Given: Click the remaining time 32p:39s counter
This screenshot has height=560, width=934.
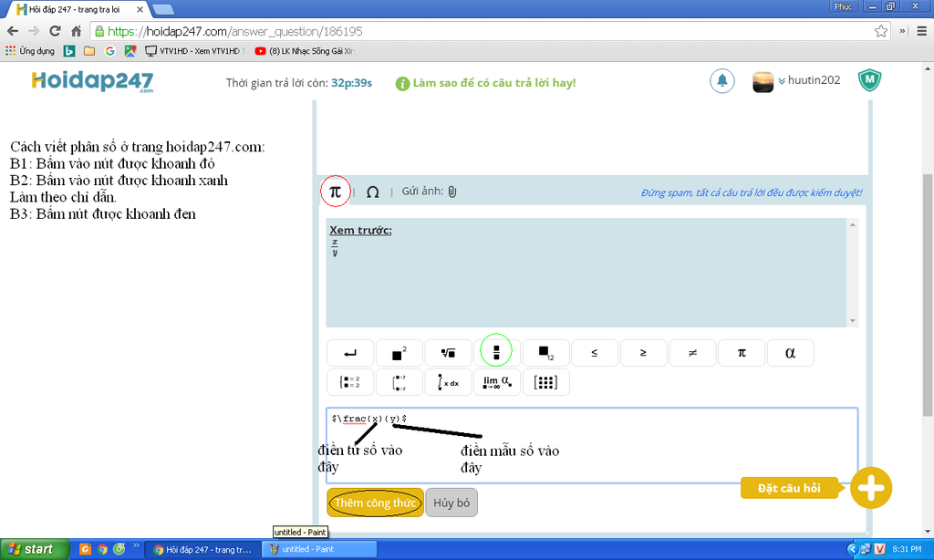Looking at the screenshot, I should pyautogui.click(x=351, y=83).
